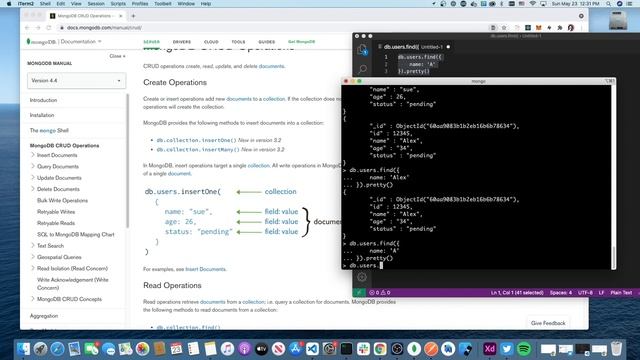Open App Store in the dock
640x360 pixels.
(295, 349)
